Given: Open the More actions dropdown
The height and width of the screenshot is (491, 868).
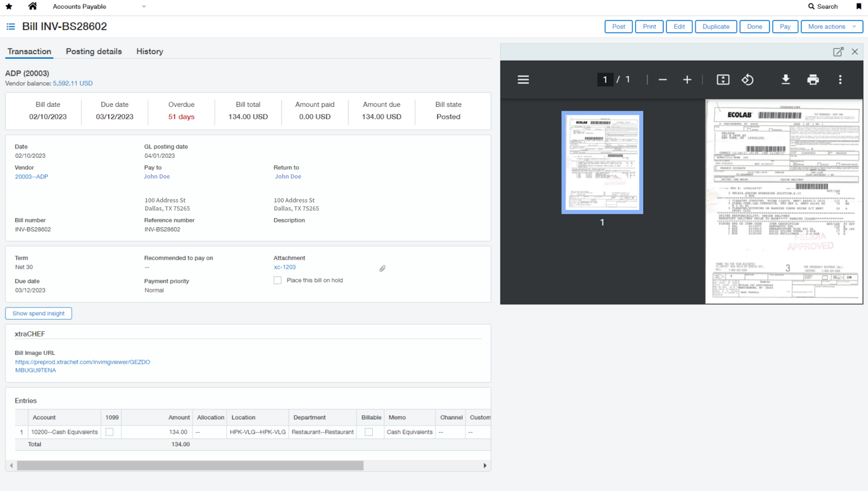Looking at the screenshot, I should [x=831, y=27].
